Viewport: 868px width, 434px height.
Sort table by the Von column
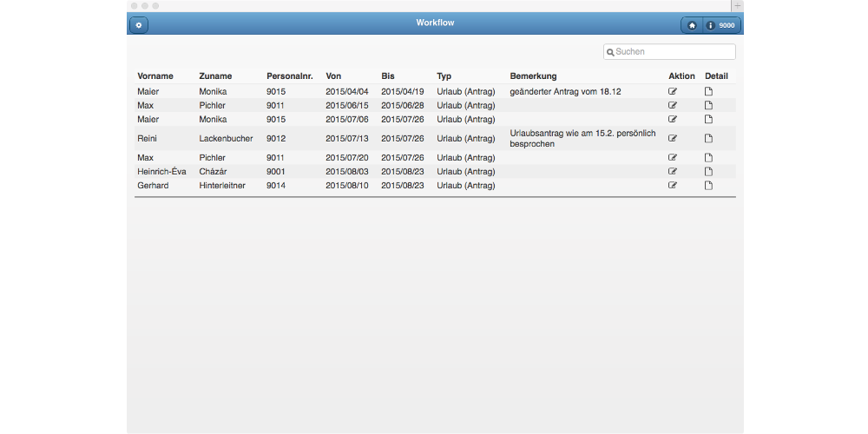[333, 76]
